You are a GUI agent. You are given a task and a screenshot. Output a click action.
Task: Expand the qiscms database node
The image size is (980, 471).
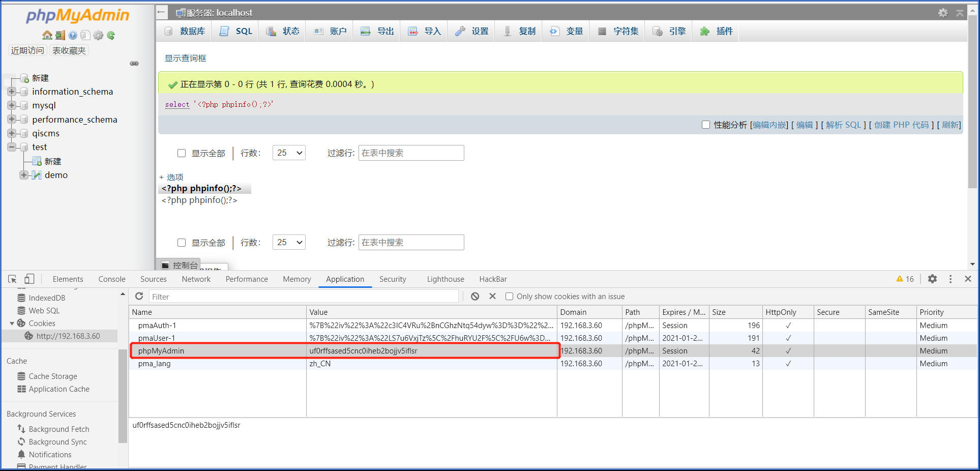coord(12,133)
